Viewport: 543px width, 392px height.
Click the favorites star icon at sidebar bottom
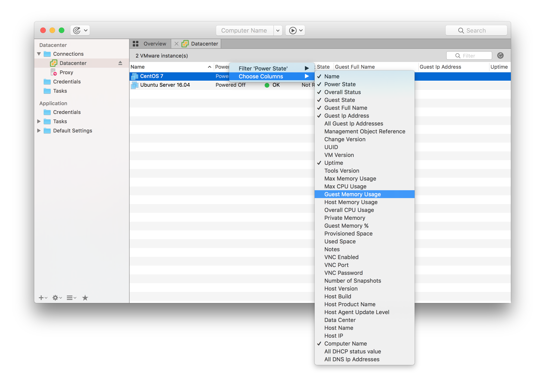[85, 298]
